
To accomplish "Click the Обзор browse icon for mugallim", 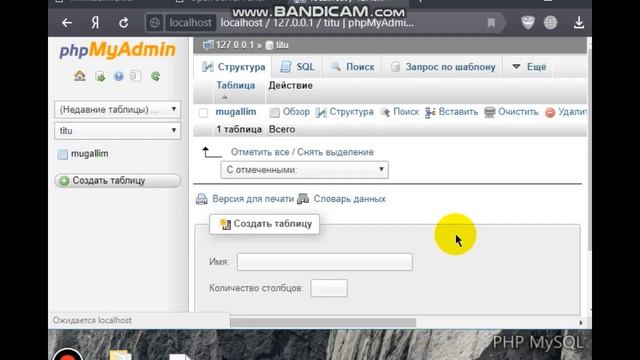I will point(275,112).
